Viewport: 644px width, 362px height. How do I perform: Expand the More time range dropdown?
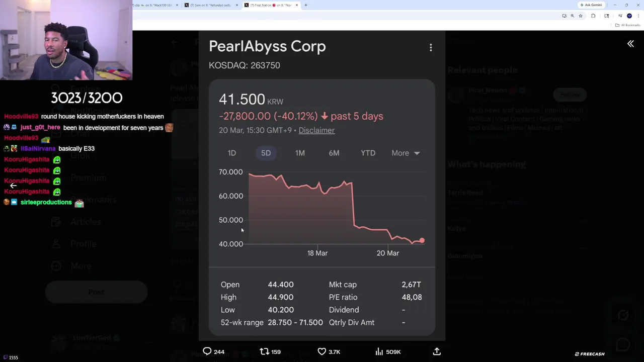(406, 153)
